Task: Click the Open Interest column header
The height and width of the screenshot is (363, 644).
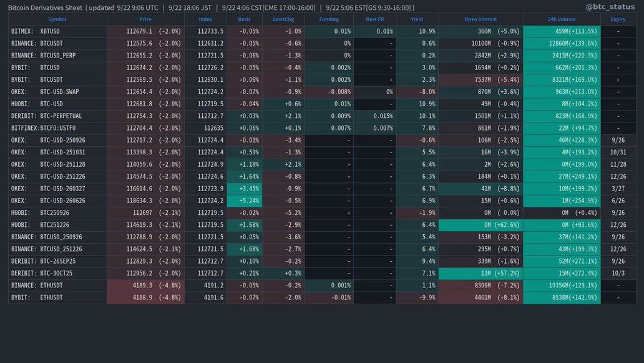Action: (x=481, y=19)
